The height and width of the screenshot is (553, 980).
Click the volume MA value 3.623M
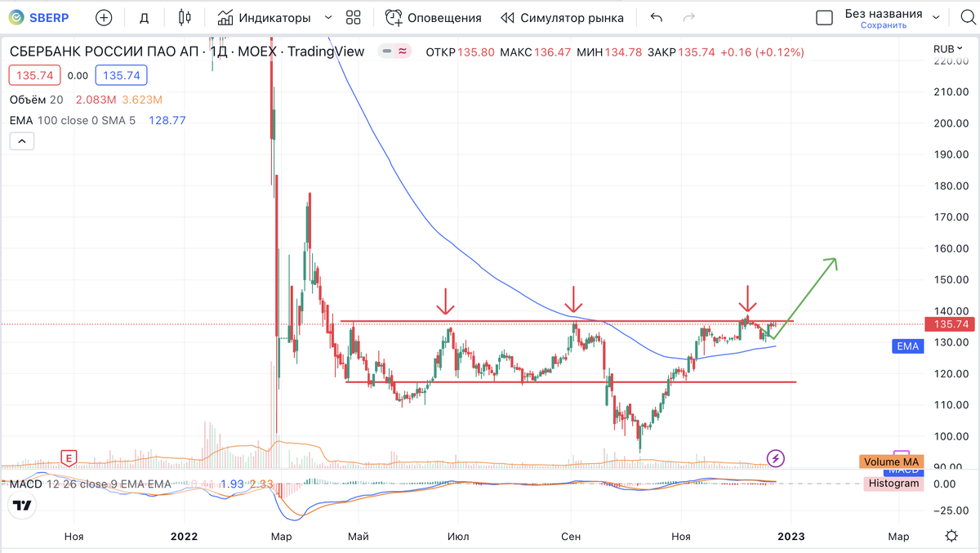(143, 100)
